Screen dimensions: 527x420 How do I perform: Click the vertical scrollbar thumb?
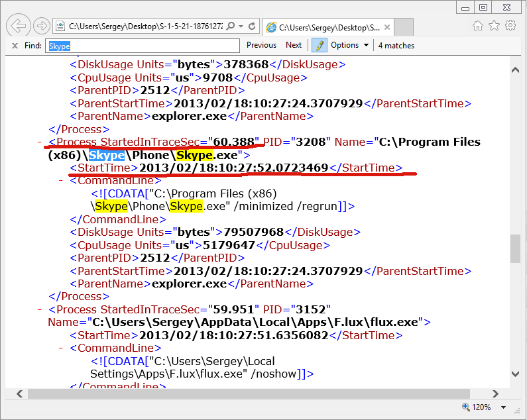[515, 248]
